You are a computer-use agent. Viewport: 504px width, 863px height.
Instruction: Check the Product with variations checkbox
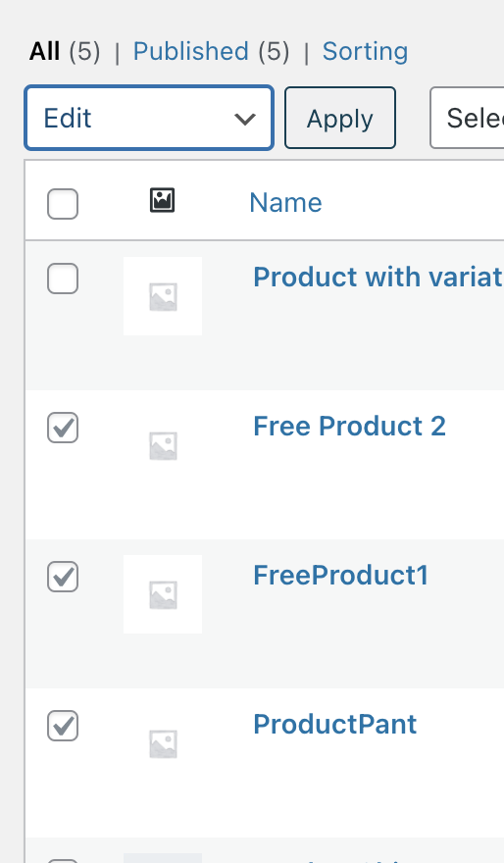point(63,279)
